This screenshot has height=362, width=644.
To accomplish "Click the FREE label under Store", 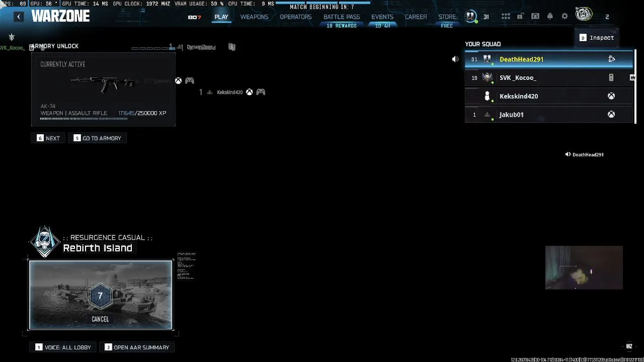I will (x=447, y=26).
